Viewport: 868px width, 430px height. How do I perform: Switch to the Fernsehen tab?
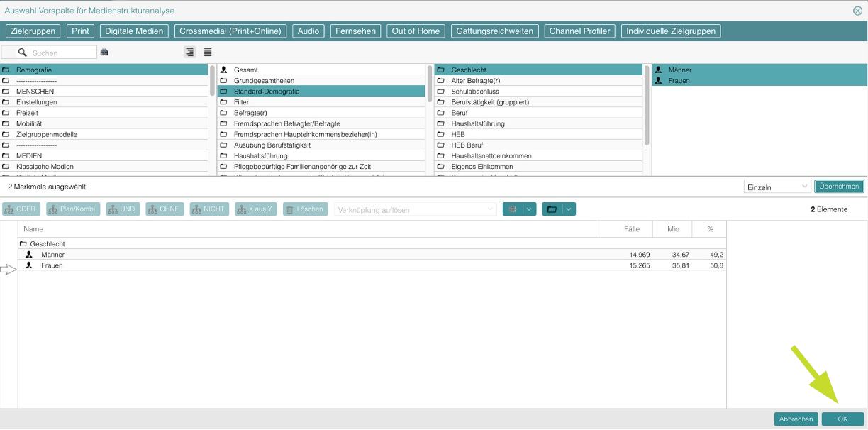tap(355, 31)
